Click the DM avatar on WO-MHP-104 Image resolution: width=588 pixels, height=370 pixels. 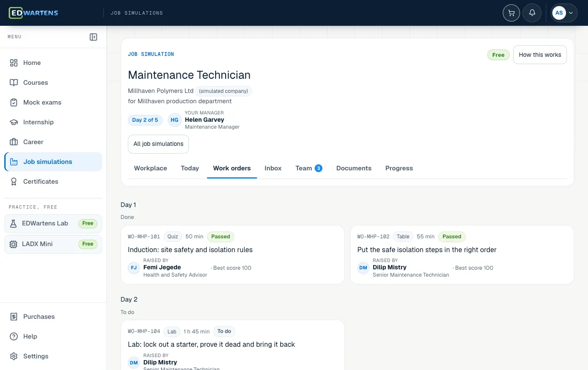[x=134, y=363]
